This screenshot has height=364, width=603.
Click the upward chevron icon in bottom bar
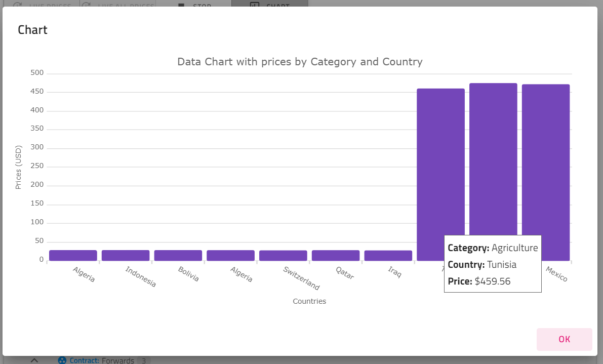35,360
